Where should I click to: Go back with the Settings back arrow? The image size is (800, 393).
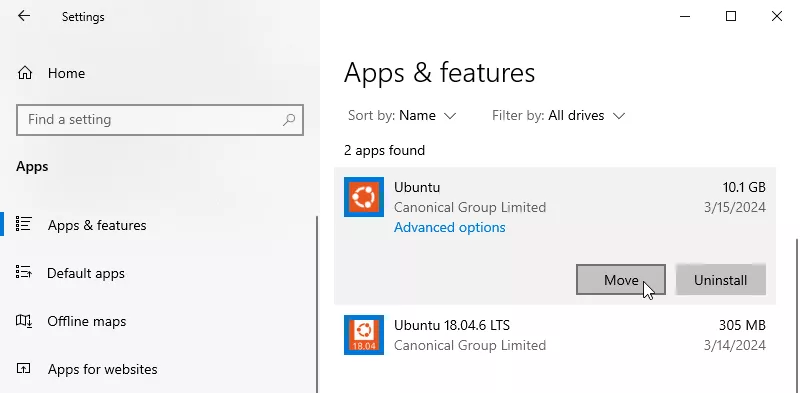pos(23,16)
